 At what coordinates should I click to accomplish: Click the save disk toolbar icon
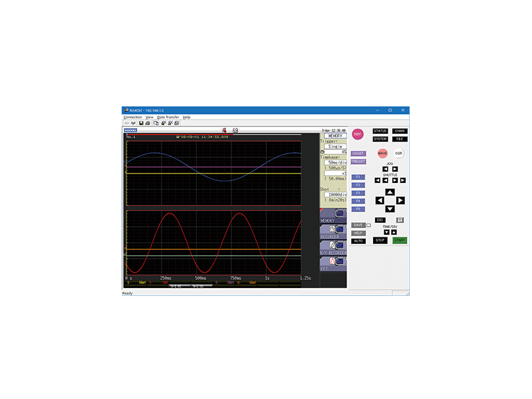coord(141,123)
